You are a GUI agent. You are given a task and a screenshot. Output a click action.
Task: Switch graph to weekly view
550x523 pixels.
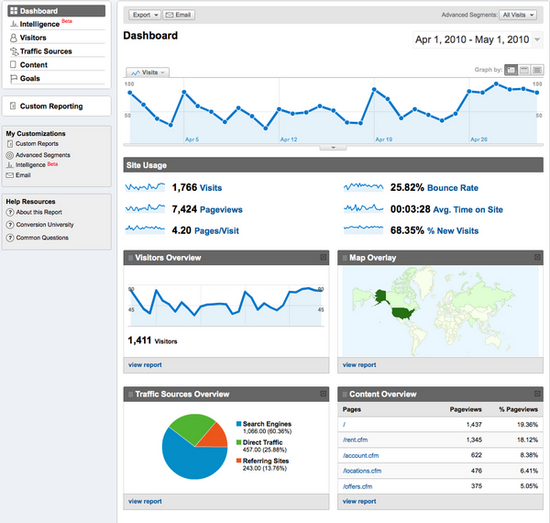pyautogui.click(x=524, y=70)
